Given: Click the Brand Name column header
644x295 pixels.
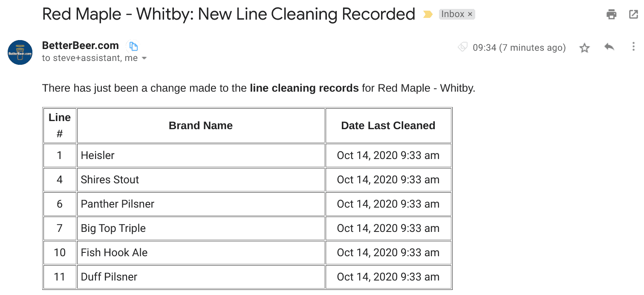Looking at the screenshot, I should point(201,125).
